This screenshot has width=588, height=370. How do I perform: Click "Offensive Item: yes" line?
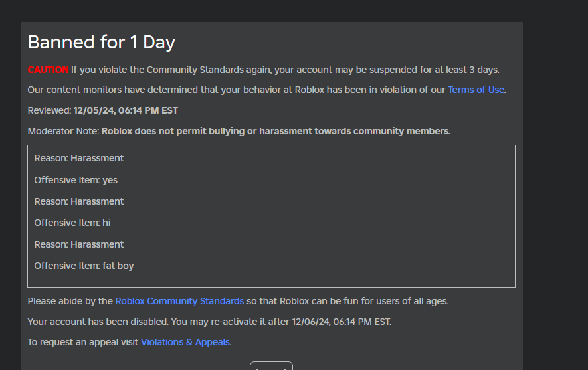[76, 180]
